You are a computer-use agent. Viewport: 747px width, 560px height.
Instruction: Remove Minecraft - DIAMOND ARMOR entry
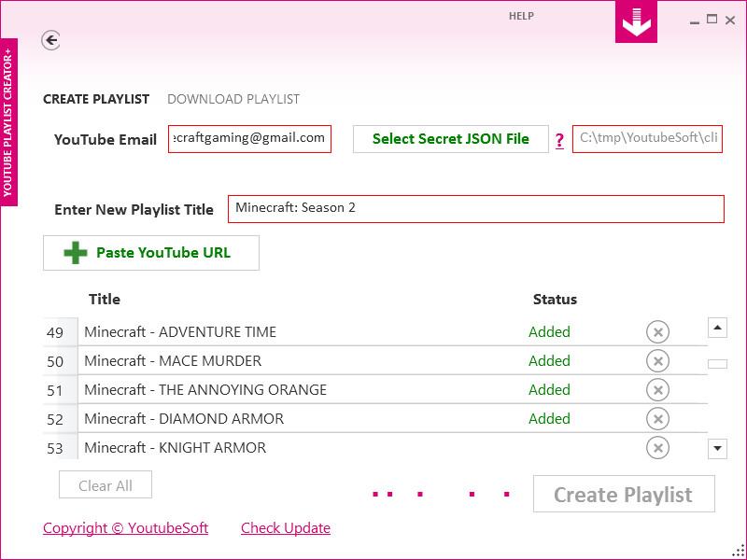[657, 419]
